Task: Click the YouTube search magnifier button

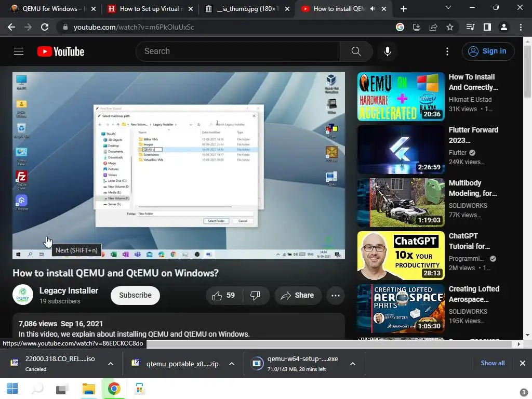Action: (356, 51)
